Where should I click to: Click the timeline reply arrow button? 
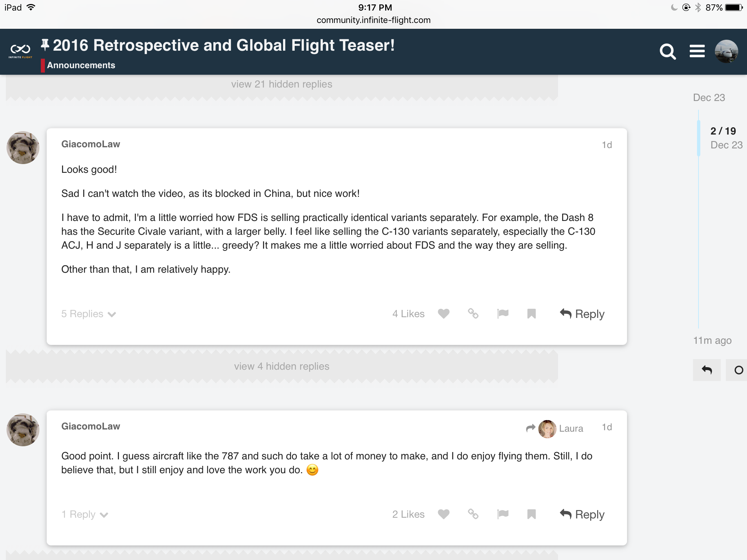(x=707, y=370)
